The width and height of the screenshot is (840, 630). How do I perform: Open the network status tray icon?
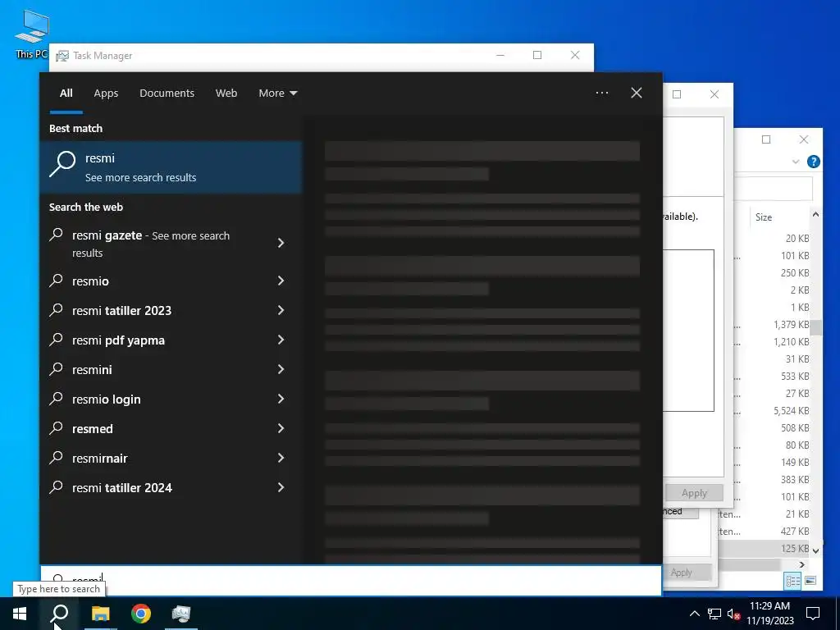[714, 614]
